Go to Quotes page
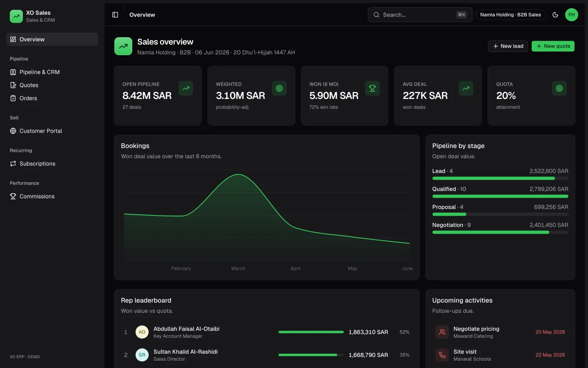The width and height of the screenshot is (588, 368). (x=52, y=85)
